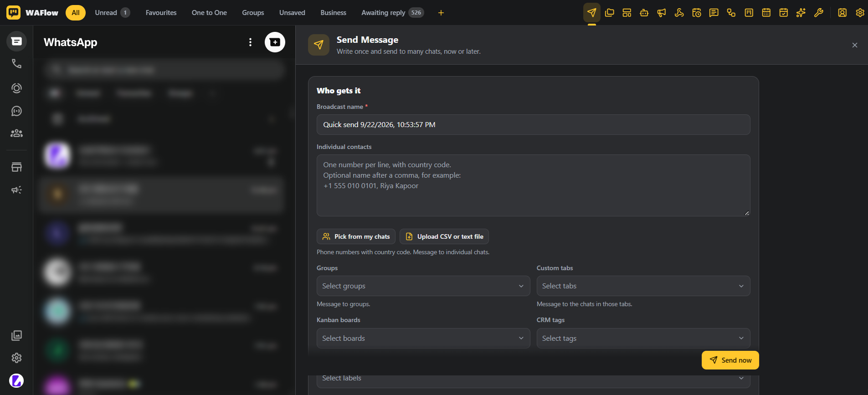
Task: Open the settings gear in top toolbar
Action: (860, 13)
